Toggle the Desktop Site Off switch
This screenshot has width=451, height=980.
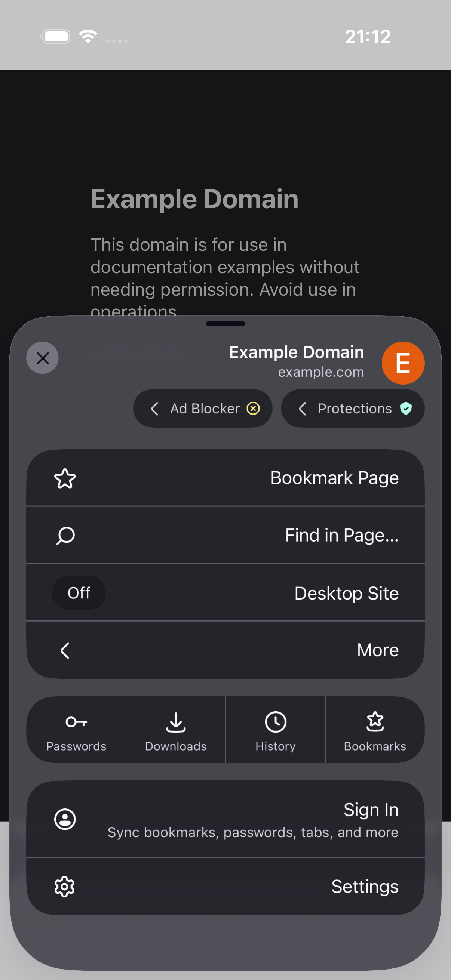click(x=79, y=593)
